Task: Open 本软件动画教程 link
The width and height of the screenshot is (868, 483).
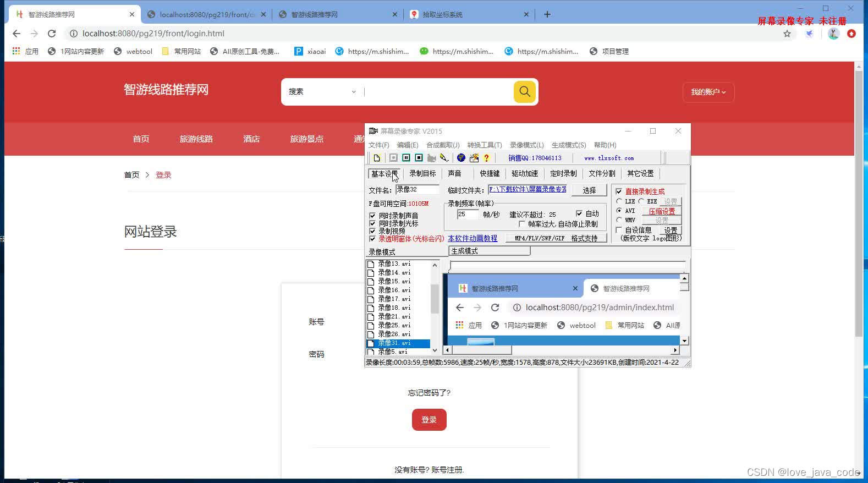Action: 473,238
